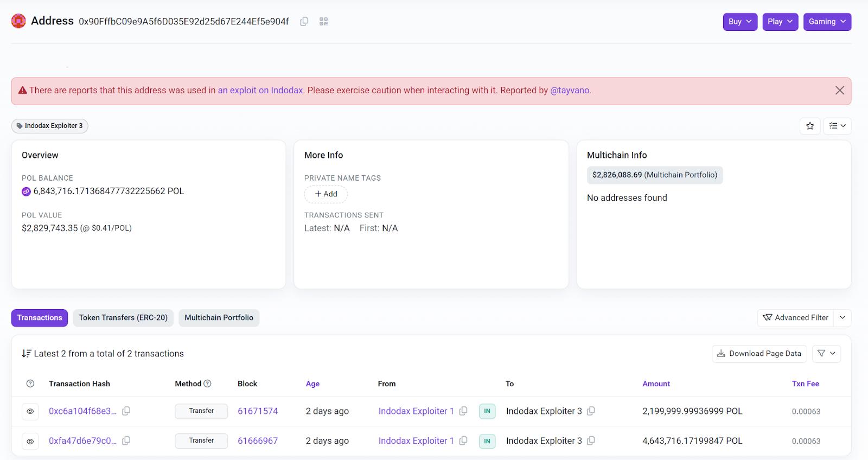The image size is (868, 460).
Task: Open the Gaming dropdown
Action: (827, 22)
